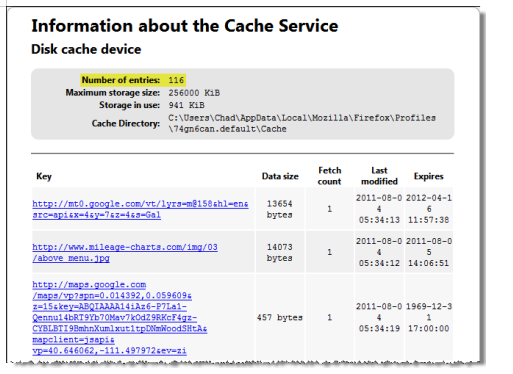This screenshot has height=374, width=513.
Task: Click the 'Key' column header
Action: [44, 176]
